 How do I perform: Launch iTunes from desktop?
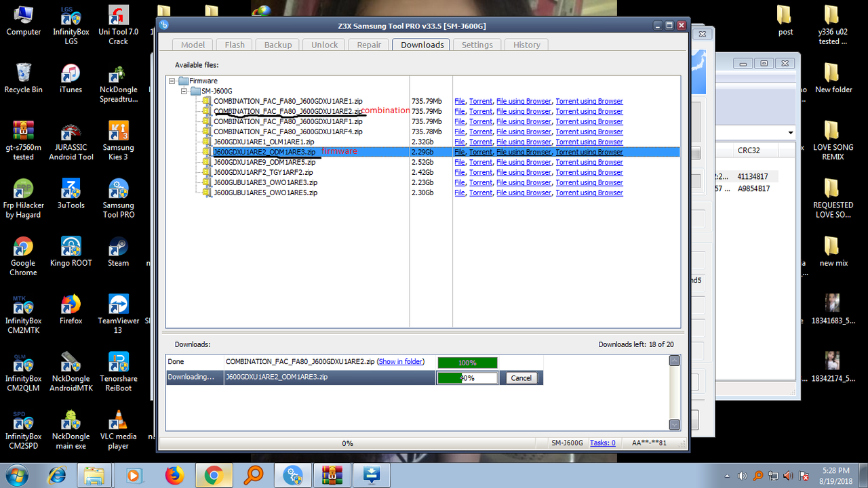pos(71,78)
